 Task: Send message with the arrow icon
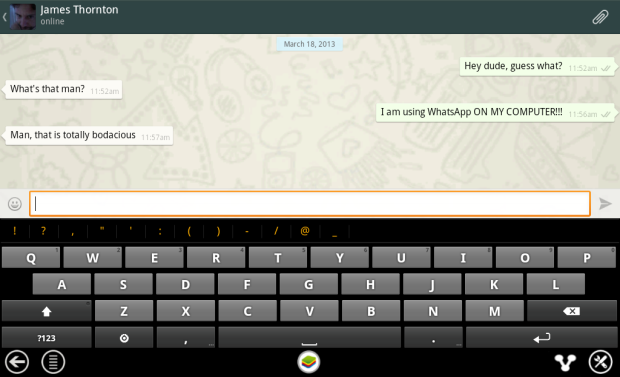(x=605, y=204)
